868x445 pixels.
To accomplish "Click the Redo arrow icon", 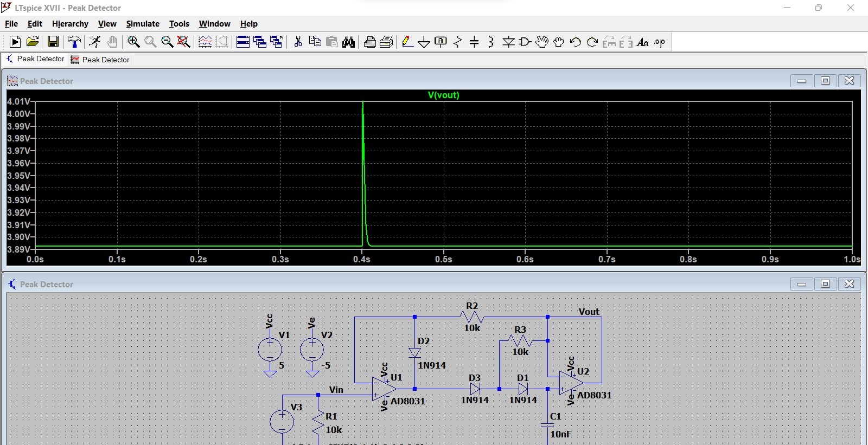I will coord(592,42).
